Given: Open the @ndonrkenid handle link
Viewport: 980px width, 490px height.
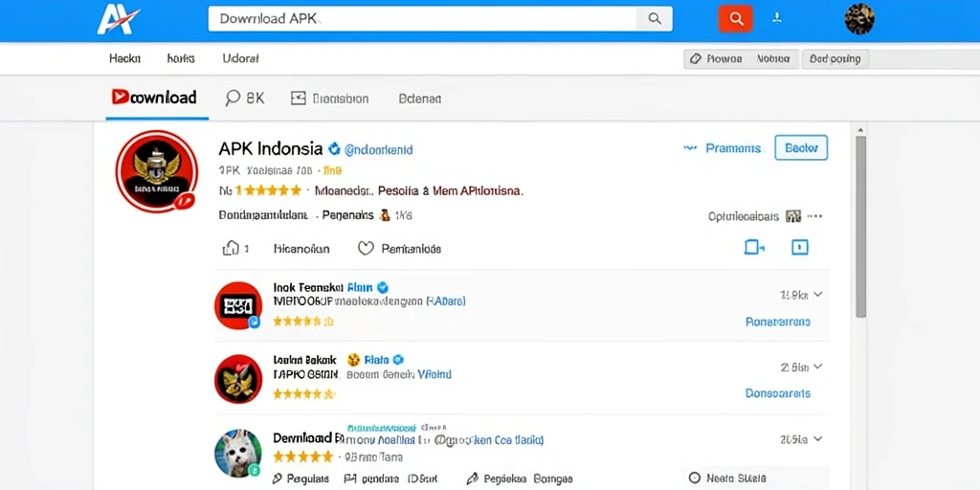Looking at the screenshot, I should [379, 150].
